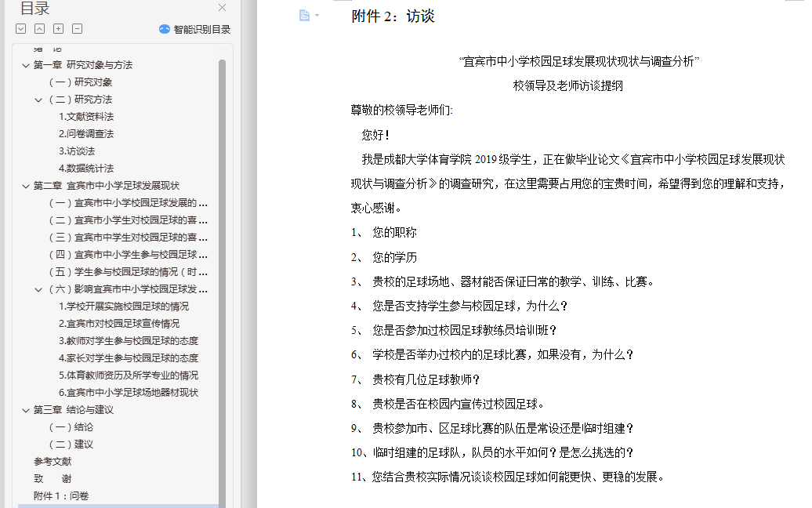Click question 7 贵校有几位足球教师
The width and height of the screenshot is (812, 508).
click(415, 380)
